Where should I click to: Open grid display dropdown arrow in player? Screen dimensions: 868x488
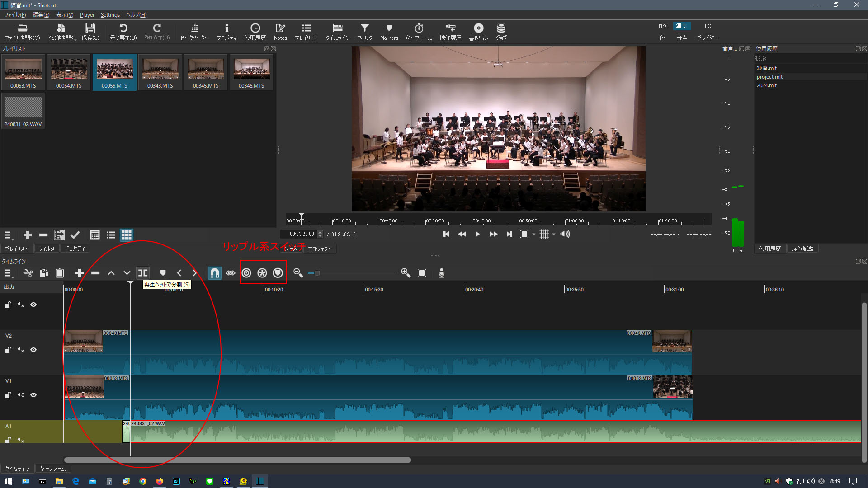(x=554, y=234)
